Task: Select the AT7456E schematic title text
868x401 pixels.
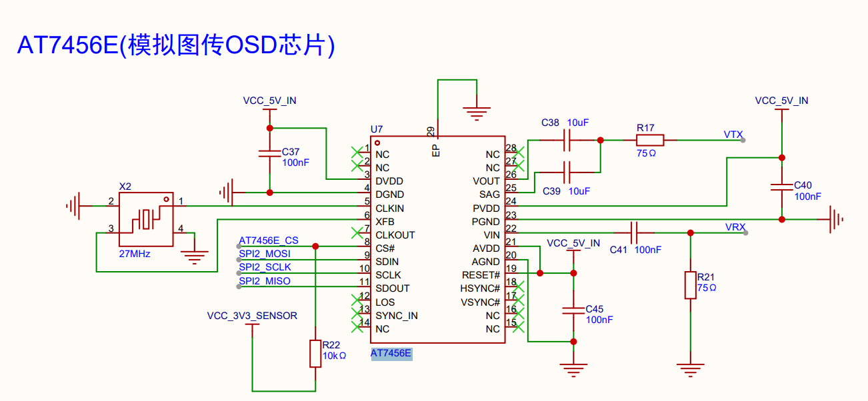Action: tap(175, 45)
